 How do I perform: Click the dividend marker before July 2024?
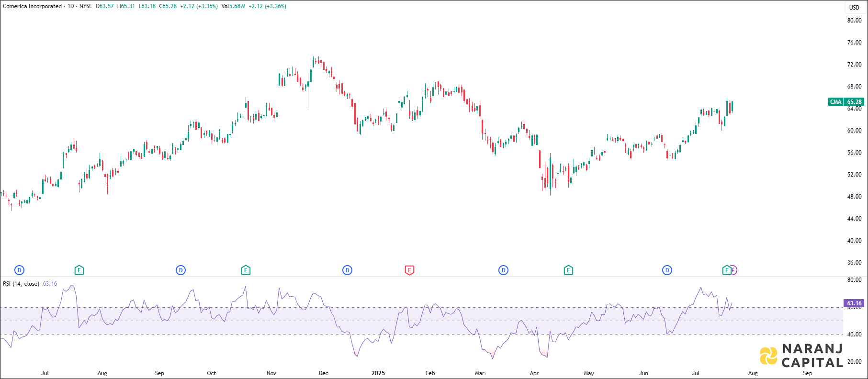(20, 270)
